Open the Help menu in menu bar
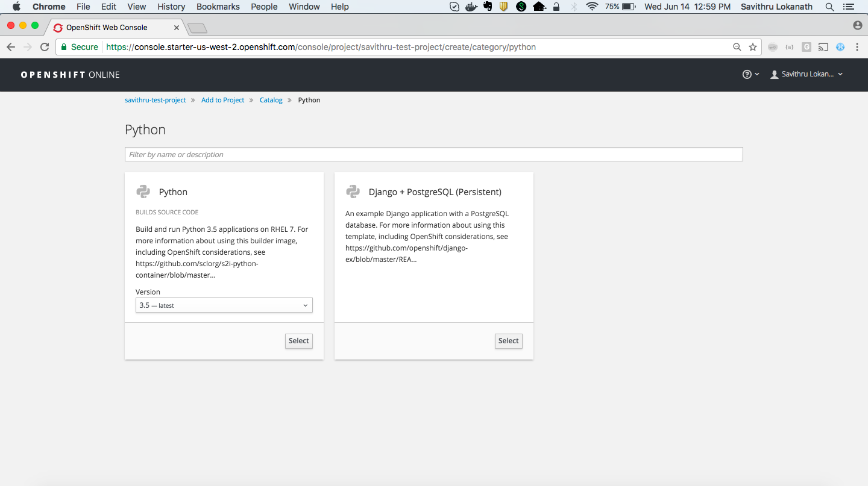868x486 pixels. tap(340, 7)
